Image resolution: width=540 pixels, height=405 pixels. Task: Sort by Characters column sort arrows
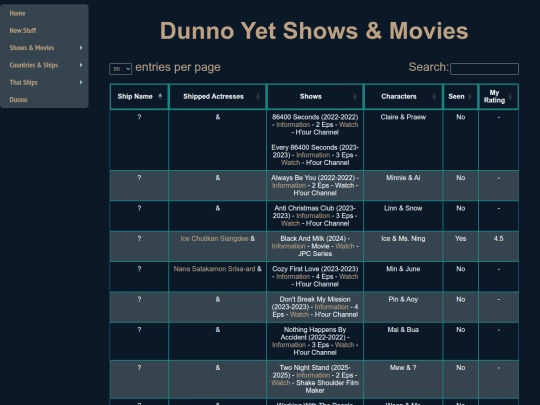pyautogui.click(x=434, y=96)
